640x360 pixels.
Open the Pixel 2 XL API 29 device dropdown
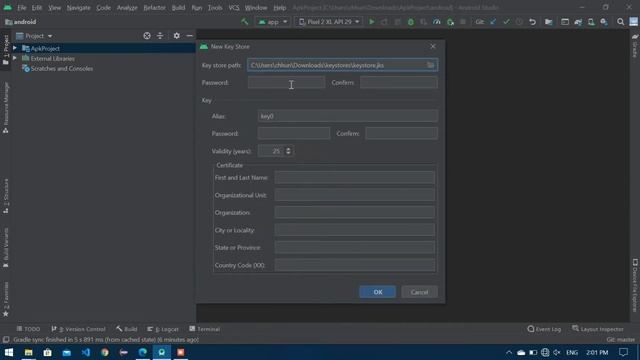point(329,22)
